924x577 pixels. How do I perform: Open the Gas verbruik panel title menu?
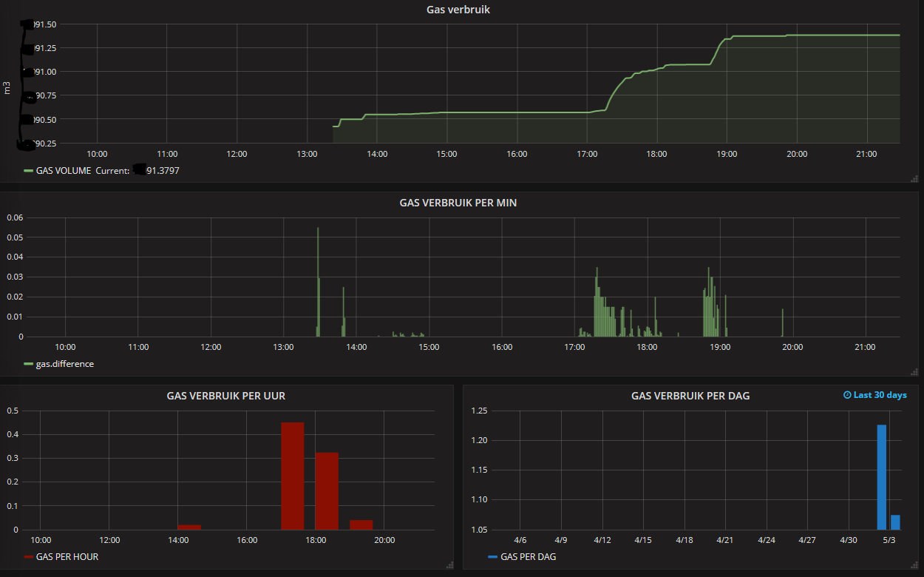tap(458, 10)
